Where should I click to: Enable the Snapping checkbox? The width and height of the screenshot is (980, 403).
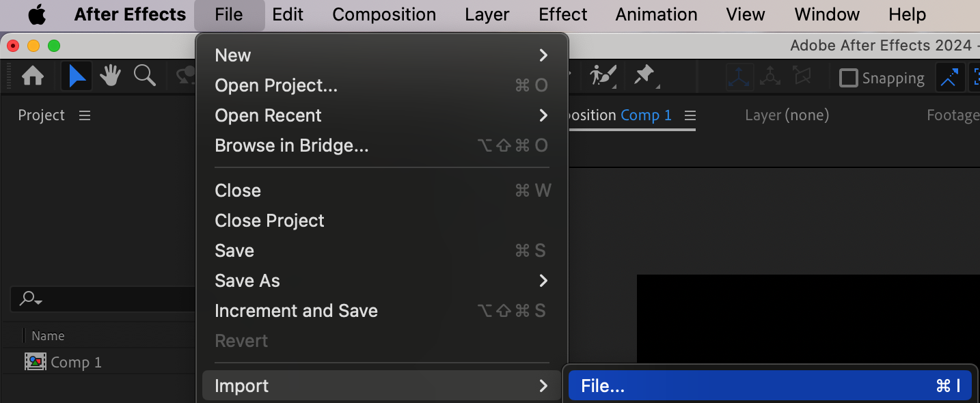[x=848, y=78]
